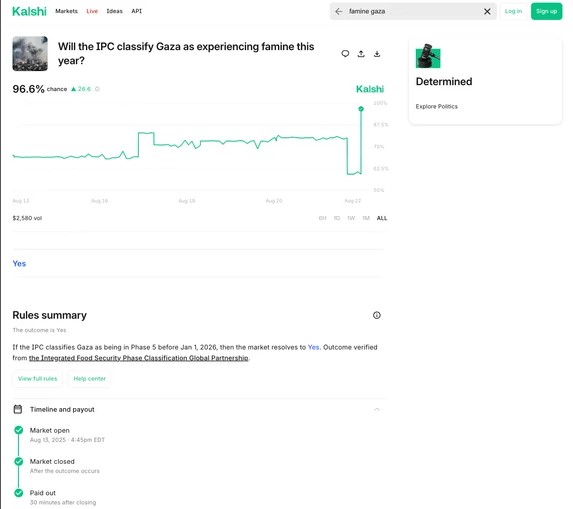Image resolution: width=573 pixels, height=509 pixels.
Task: Click the $2,580 vol text
Action: point(27,218)
